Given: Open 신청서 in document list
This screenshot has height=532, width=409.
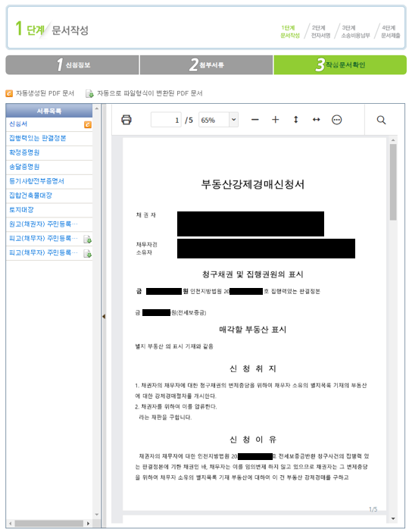Looking at the screenshot, I should pos(18,124).
